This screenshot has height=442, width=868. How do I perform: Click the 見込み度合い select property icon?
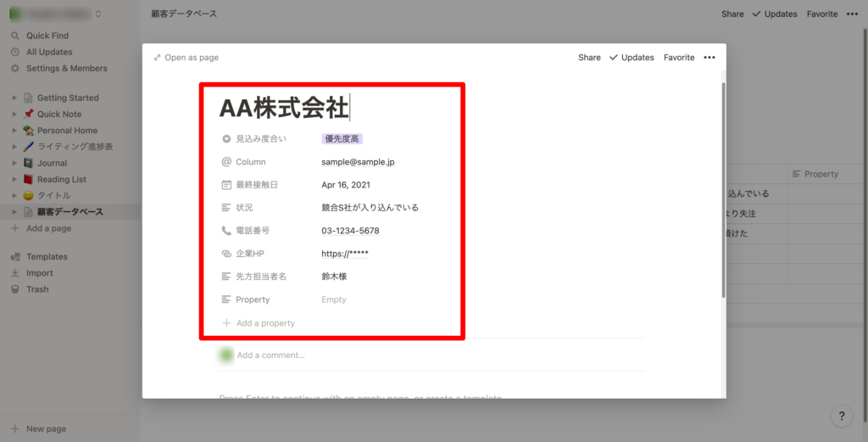(x=225, y=139)
